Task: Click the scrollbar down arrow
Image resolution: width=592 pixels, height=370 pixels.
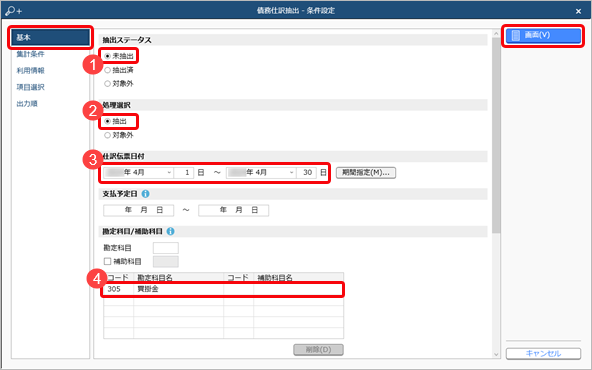Action: [x=496, y=354]
